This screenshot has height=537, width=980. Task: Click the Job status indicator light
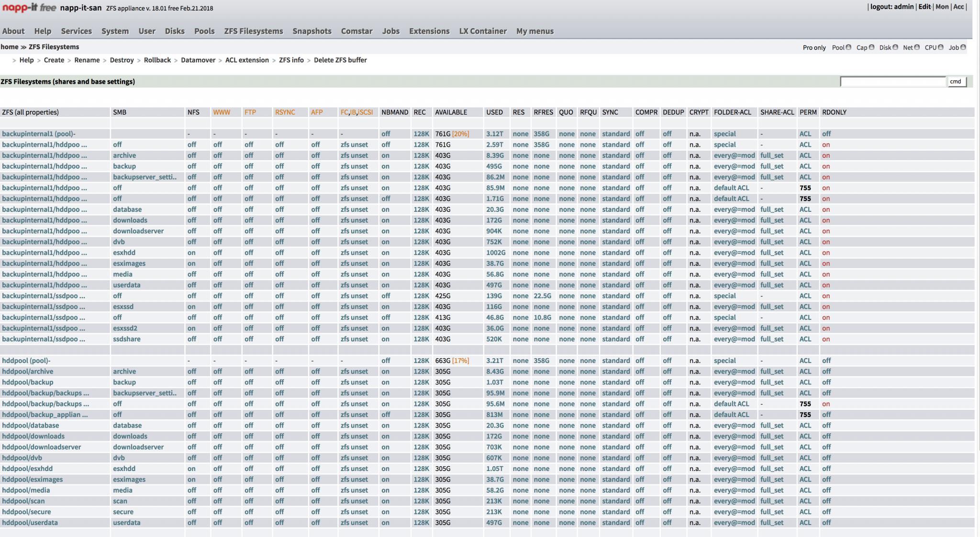click(963, 47)
